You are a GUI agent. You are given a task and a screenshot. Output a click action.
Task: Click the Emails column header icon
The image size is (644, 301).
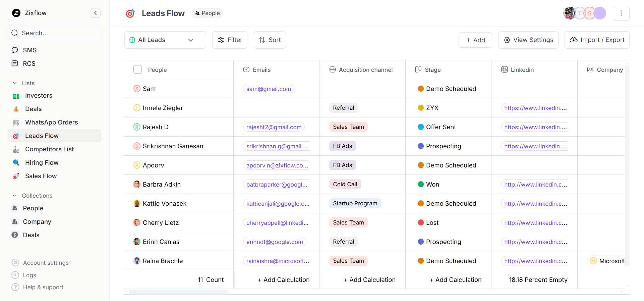pos(246,69)
